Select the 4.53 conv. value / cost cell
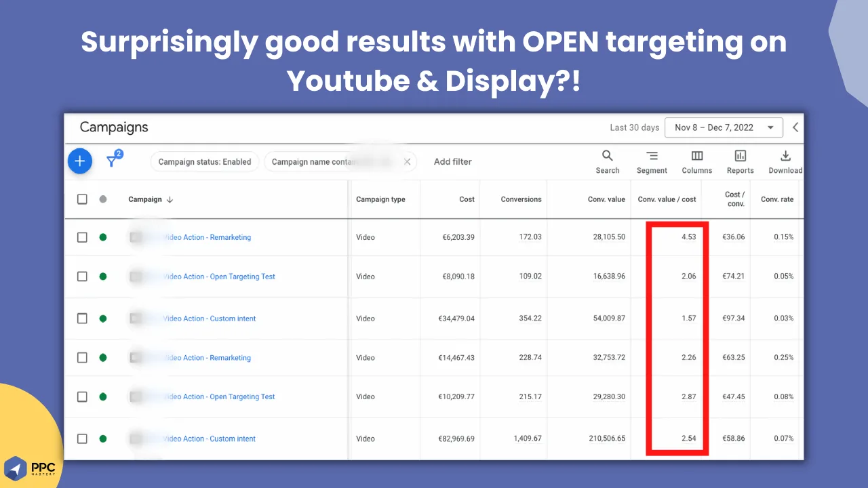 tap(689, 237)
